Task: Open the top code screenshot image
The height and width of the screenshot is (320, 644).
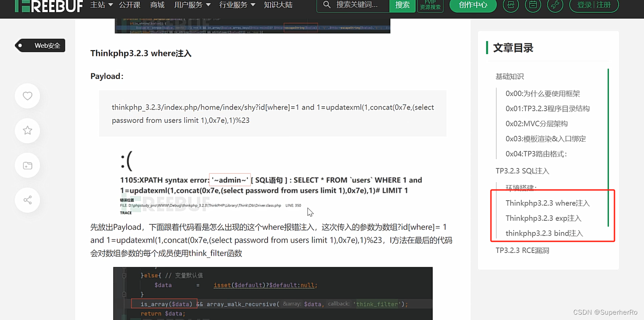Action: 252,26
